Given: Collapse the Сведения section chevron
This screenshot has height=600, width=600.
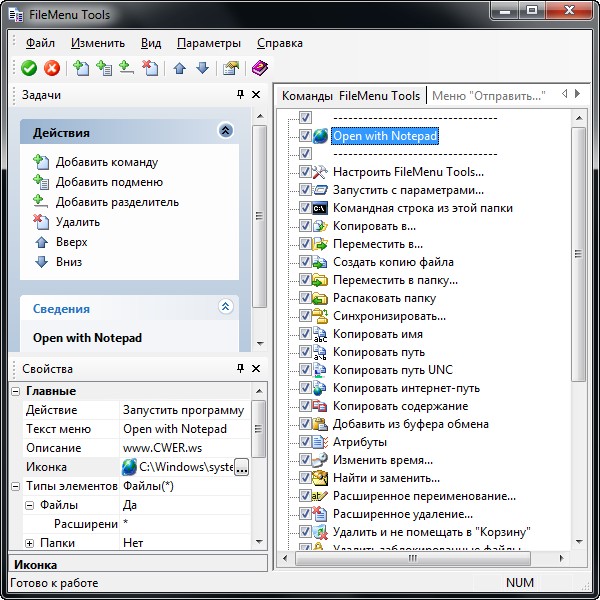Looking at the screenshot, I should click(226, 308).
